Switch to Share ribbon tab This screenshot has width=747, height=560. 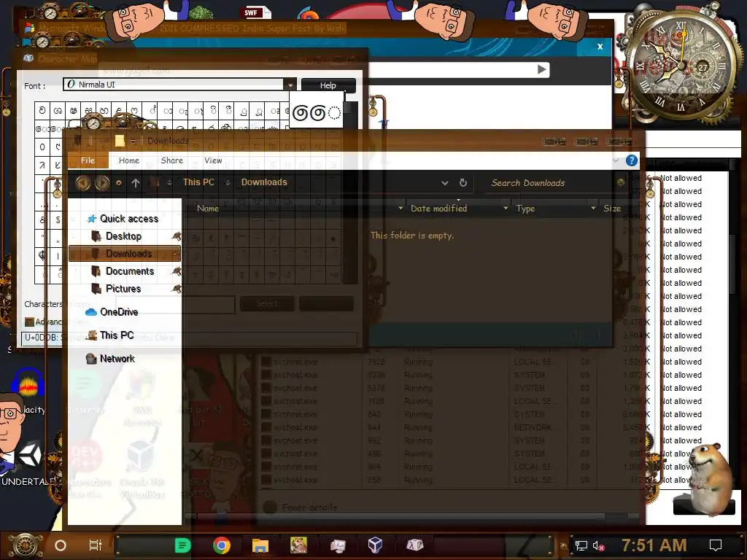pos(172,160)
